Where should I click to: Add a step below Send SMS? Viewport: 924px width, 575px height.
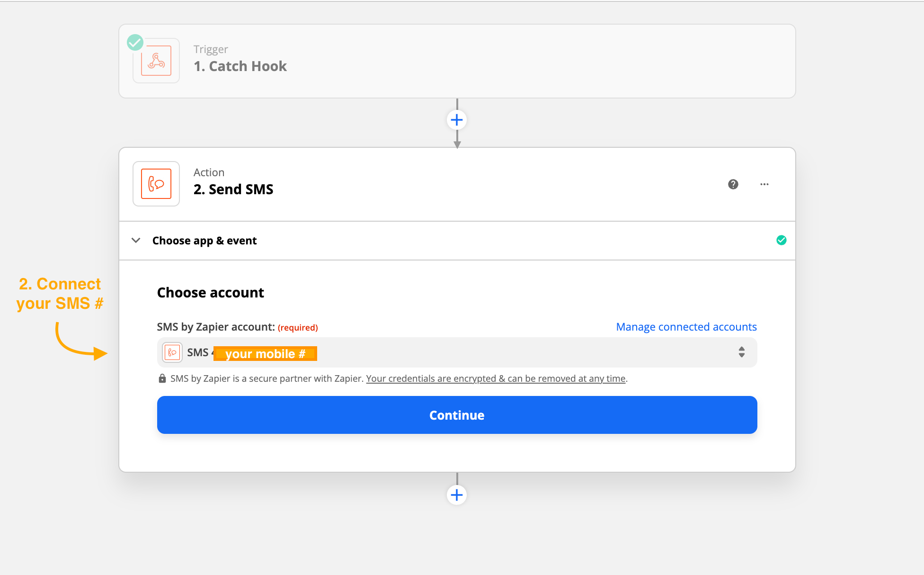point(457,495)
